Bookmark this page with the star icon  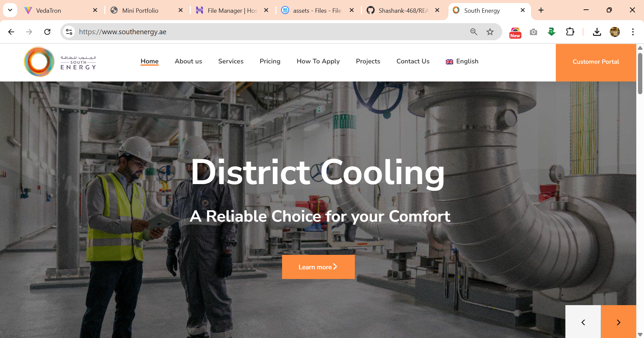pyautogui.click(x=490, y=32)
